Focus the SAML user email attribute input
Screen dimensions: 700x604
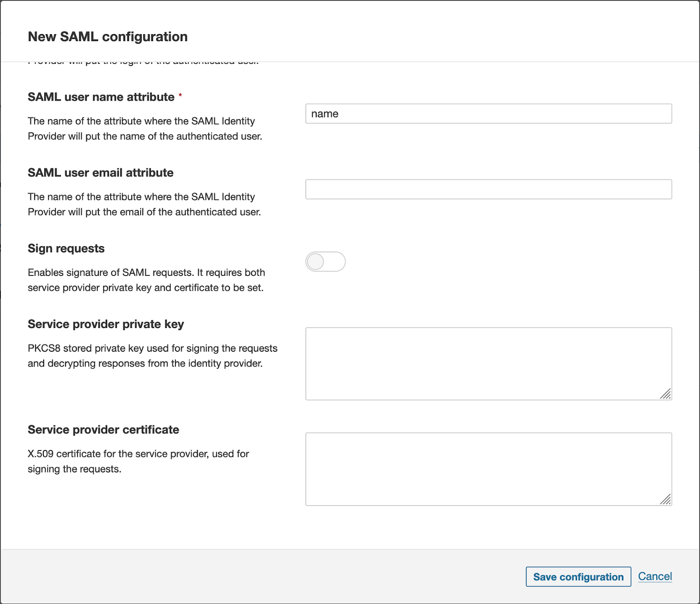point(488,189)
